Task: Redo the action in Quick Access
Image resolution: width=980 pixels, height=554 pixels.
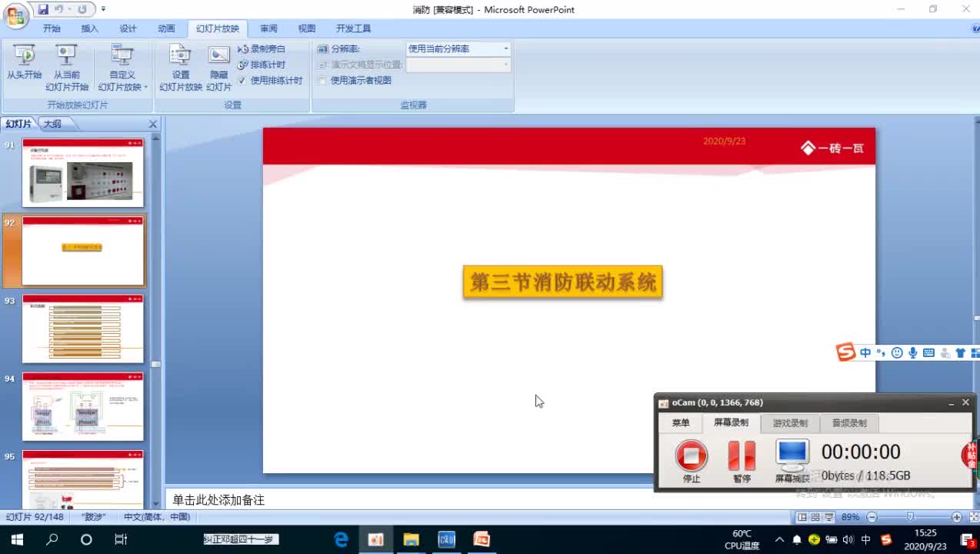Action: point(82,9)
